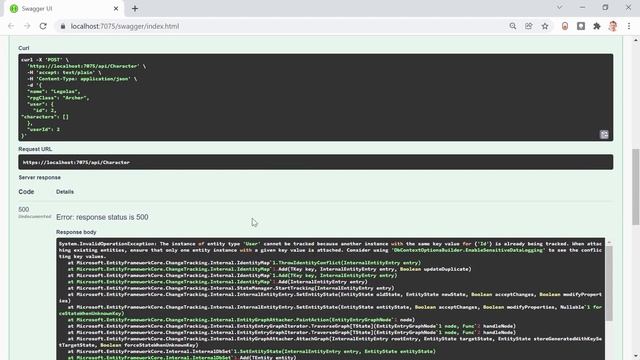Close the Swagger UI tab

(x=116, y=8)
